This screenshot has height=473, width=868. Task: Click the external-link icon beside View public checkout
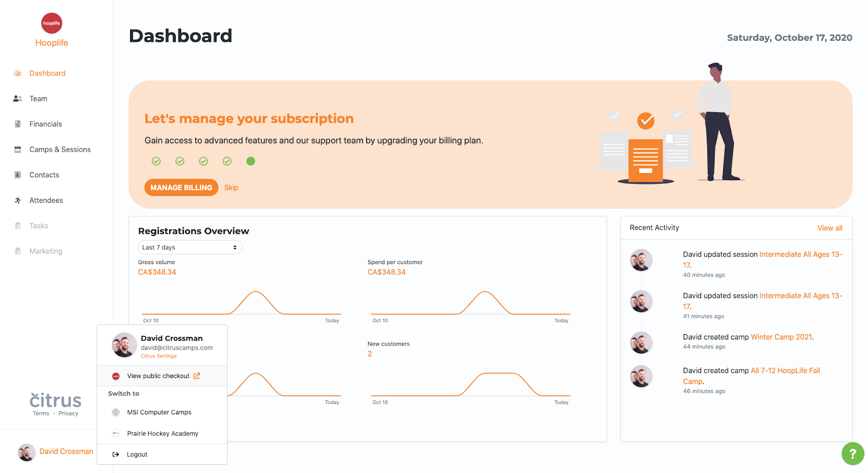point(196,376)
